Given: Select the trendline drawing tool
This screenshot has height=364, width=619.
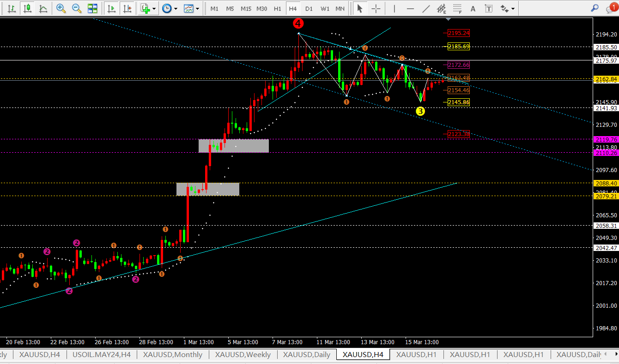Looking at the screenshot, I should point(426,8).
